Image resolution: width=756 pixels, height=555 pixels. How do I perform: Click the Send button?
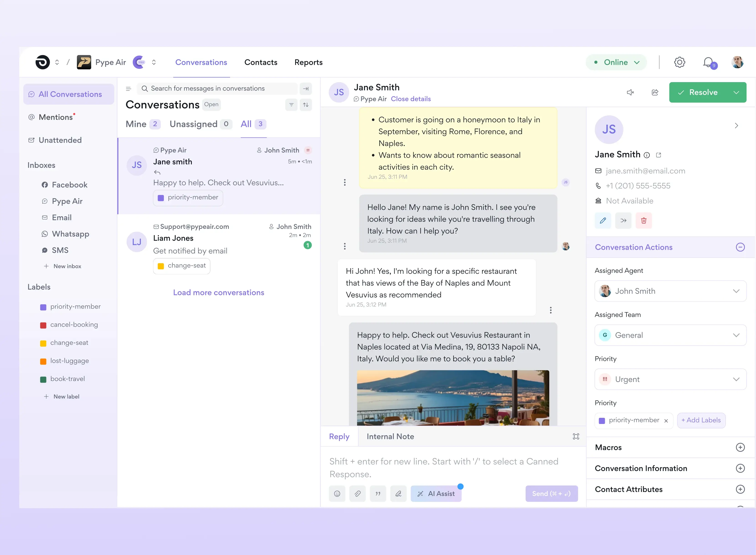(551, 494)
